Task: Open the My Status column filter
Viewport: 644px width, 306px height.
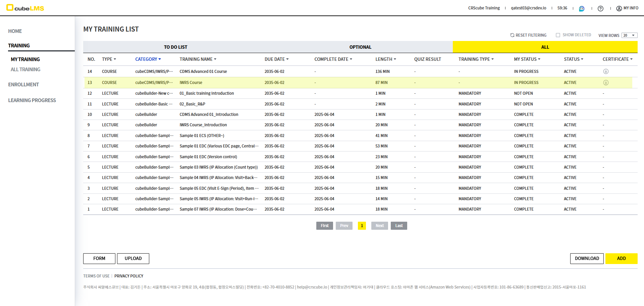Action: tap(539, 59)
